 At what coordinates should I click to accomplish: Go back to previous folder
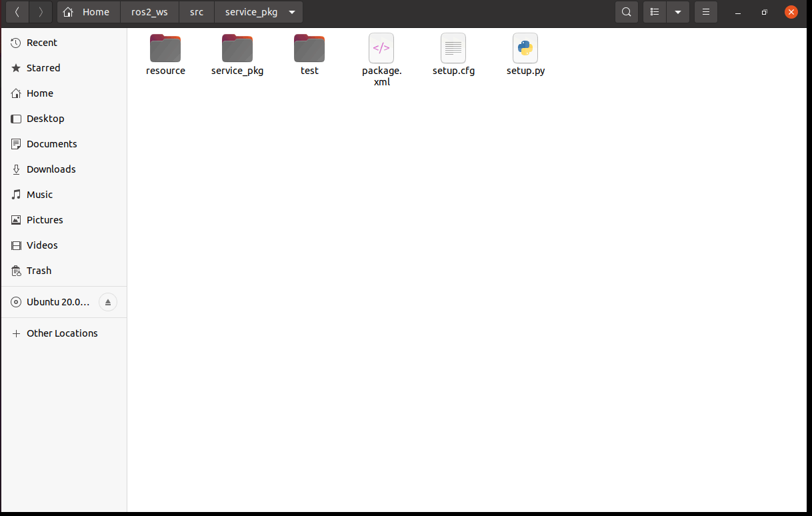[x=17, y=12]
